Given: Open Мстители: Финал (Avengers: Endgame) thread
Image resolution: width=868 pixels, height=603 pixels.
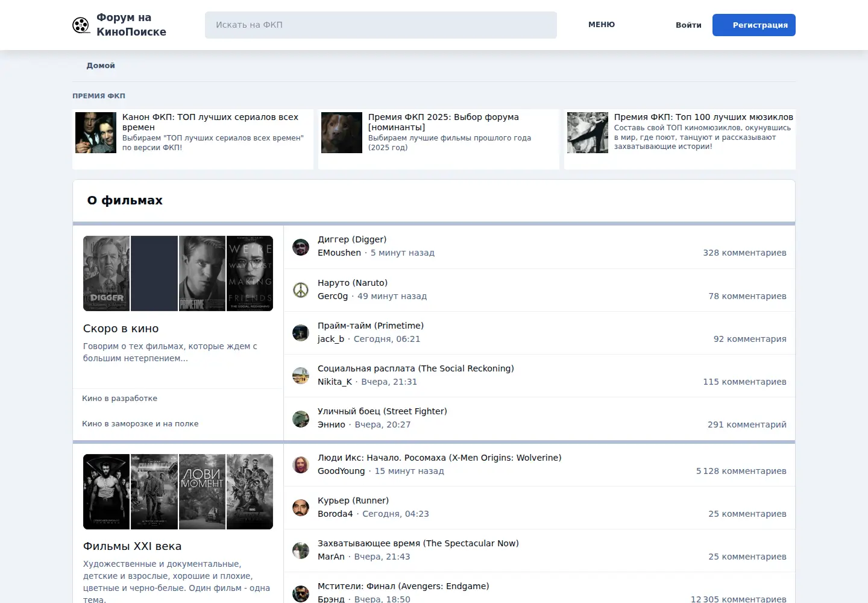Looking at the screenshot, I should (x=403, y=586).
